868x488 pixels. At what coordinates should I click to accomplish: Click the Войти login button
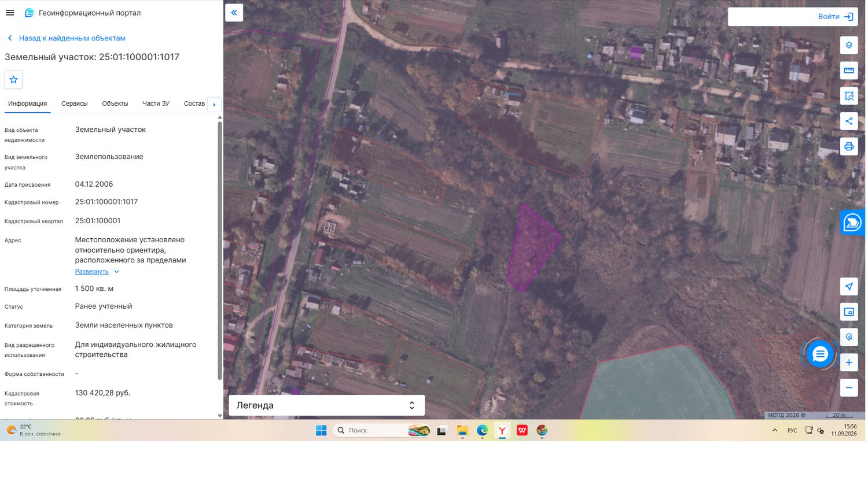(x=836, y=17)
